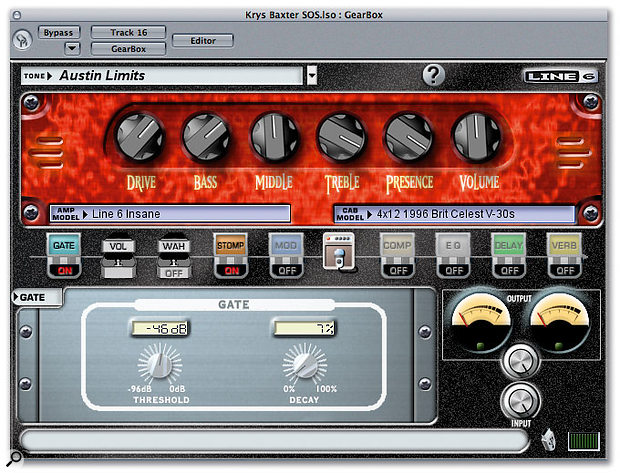Click the Bass knob
This screenshot has height=473, width=620.
pos(206,137)
